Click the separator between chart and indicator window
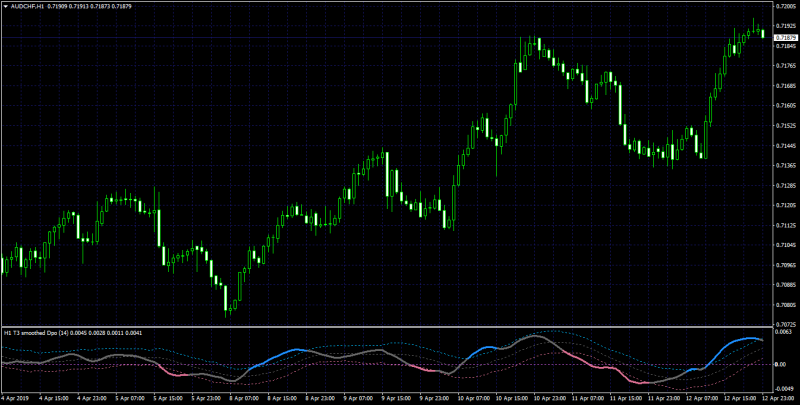The height and width of the screenshot is (405, 800). point(386,326)
